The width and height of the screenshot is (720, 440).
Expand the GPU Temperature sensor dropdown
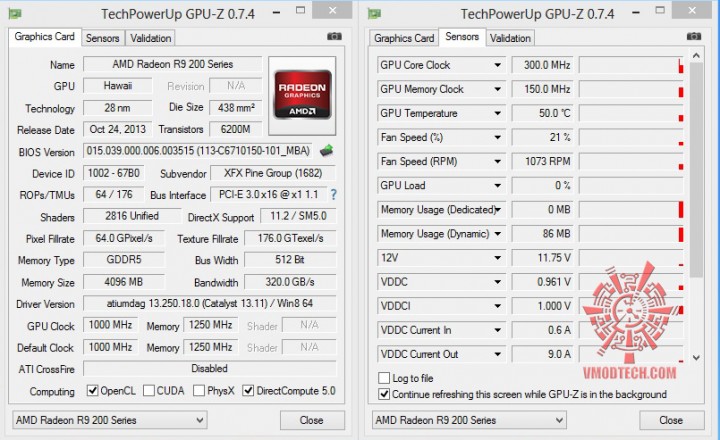[x=497, y=113]
